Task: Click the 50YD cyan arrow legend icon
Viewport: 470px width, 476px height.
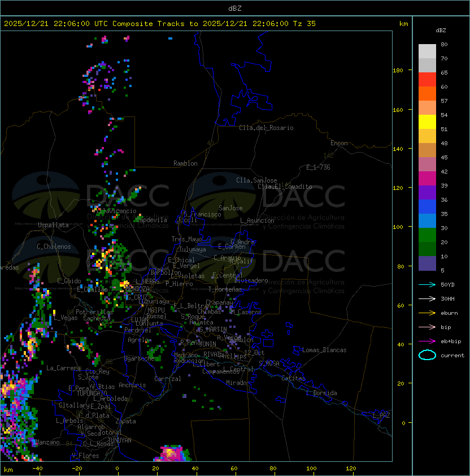Action: click(x=427, y=285)
